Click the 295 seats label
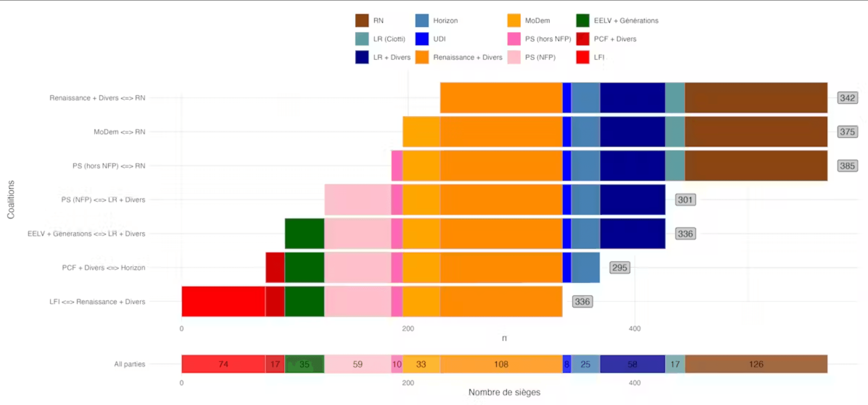The image size is (868, 405). [x=620, y=268]
